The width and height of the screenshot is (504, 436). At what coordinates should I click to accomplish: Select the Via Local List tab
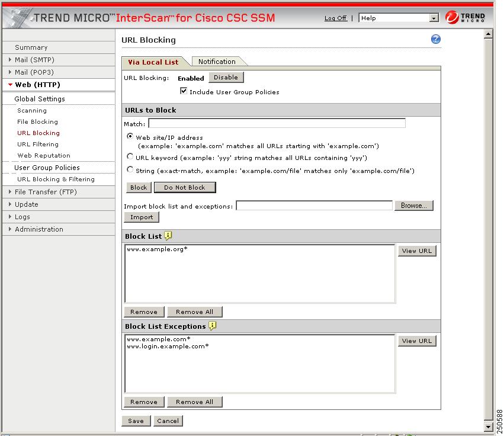click(x=153, y=62)
